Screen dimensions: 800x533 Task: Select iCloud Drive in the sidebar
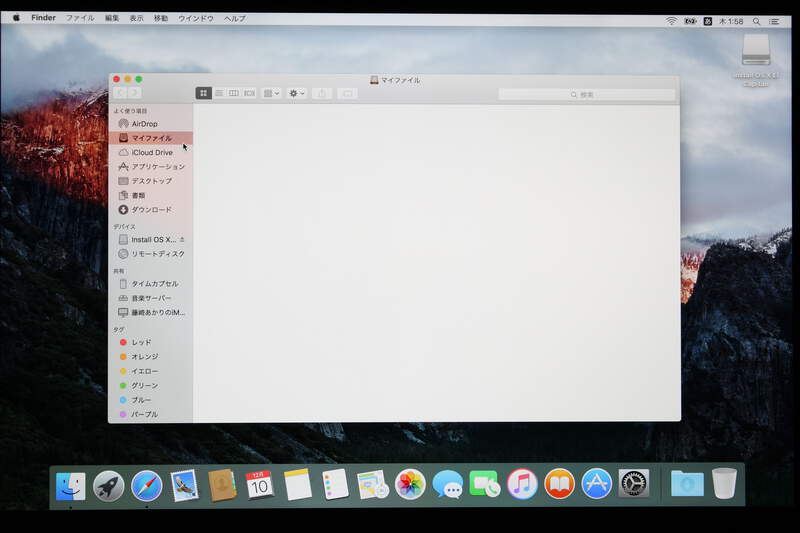click(151, 152)
